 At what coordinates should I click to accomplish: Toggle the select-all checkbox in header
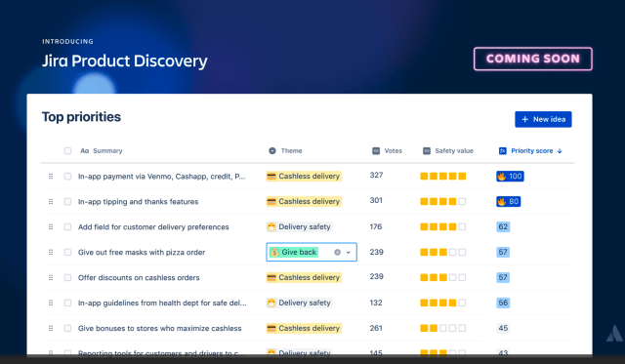pos(67,151)
